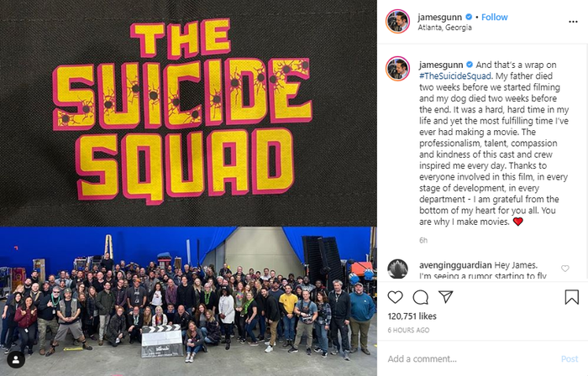Click jamesgunn avatar beside the caption

(397, 69)
